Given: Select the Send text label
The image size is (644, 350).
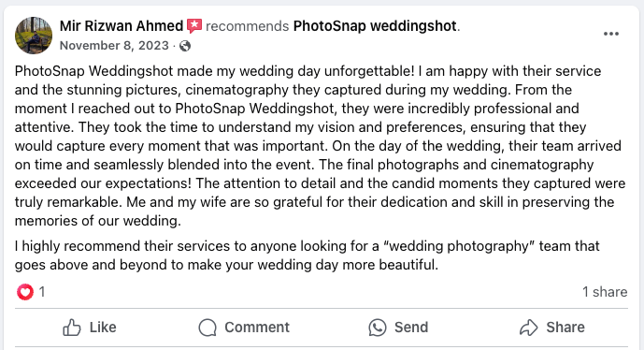Looking at the screenshot, I should click(x=411, y=328).
